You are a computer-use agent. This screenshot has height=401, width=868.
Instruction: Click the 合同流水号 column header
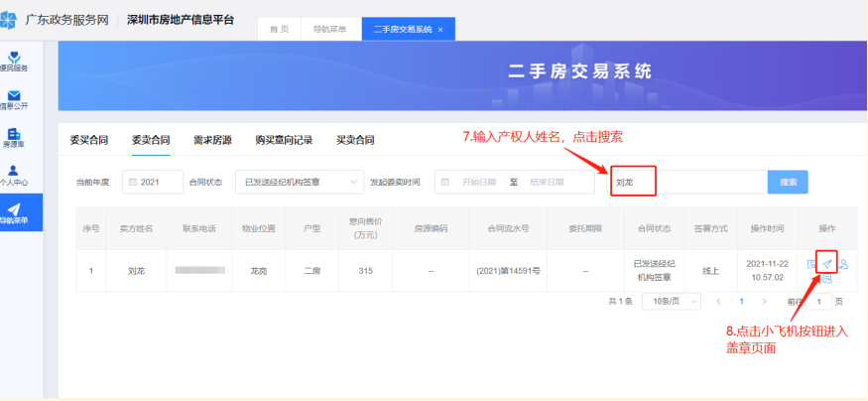coord(508,228)
